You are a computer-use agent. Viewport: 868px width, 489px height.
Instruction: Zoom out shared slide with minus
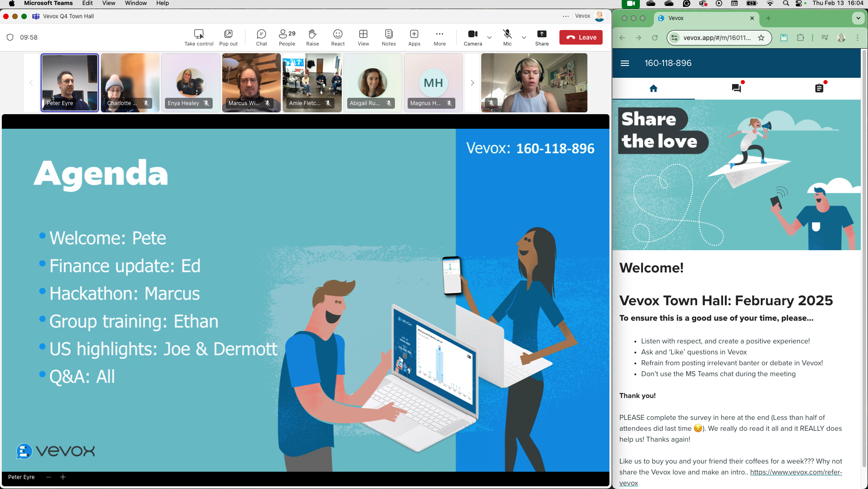coord(49,477)
